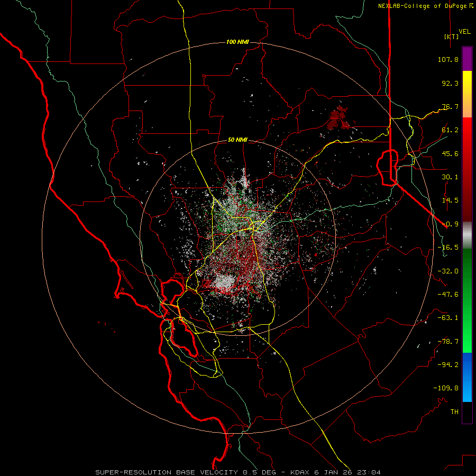Click the -16.5 velocity scale value
Viewport: 476px width, 476px height.
click(x=448, y=248)
